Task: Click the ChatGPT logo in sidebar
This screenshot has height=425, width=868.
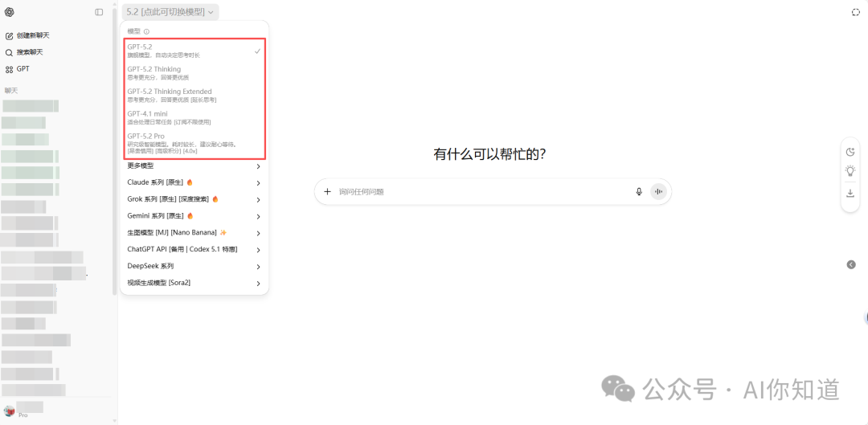Action: tap(10, 12)
